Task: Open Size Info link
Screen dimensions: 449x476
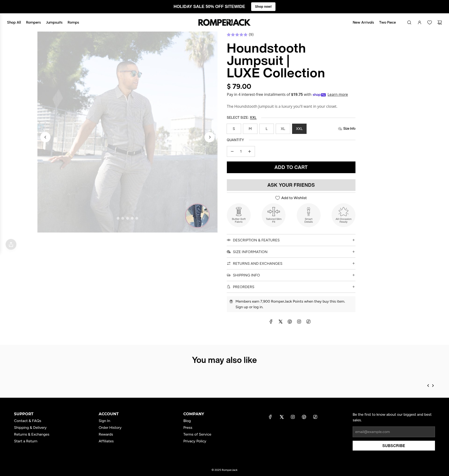Action: 347,129
